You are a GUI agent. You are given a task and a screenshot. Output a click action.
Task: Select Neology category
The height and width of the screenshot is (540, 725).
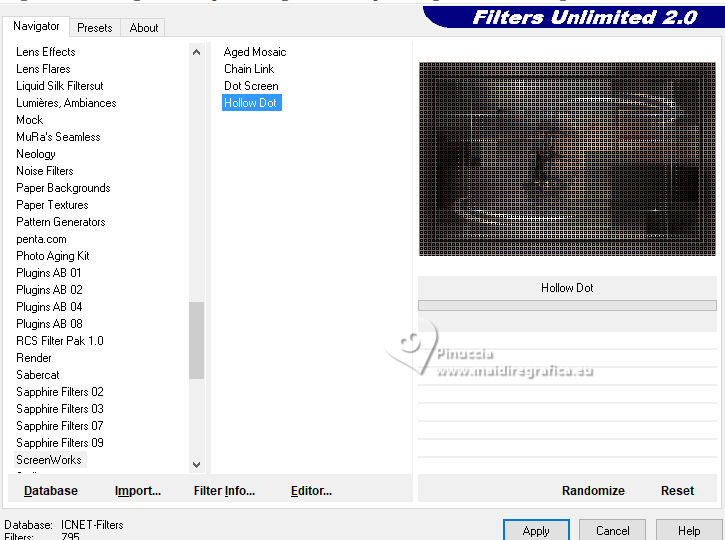pos(36,154)
